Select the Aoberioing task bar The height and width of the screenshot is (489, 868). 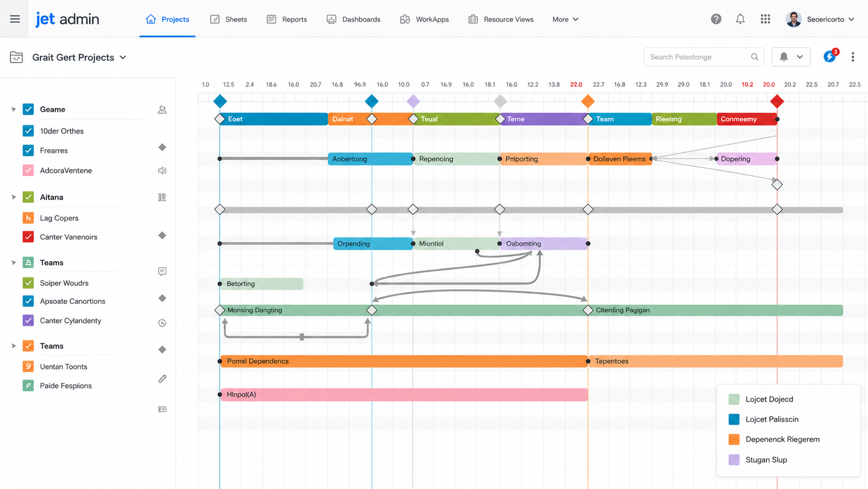[x=370, y=159]
